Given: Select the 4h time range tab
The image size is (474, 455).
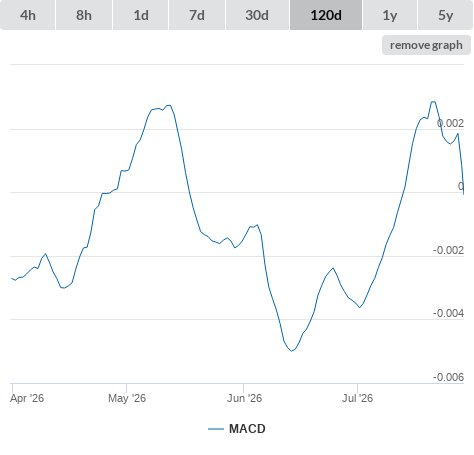Looking at the screenshot, I should click(x=28, y=15).
